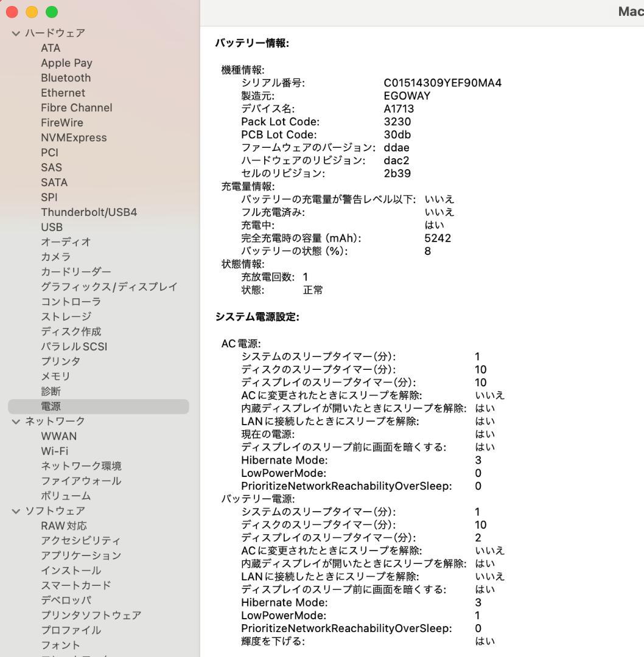The height and width of the screenshot is (657, 644).
Task: Select ディスク作成 in the sidebar
Action: 71,332
